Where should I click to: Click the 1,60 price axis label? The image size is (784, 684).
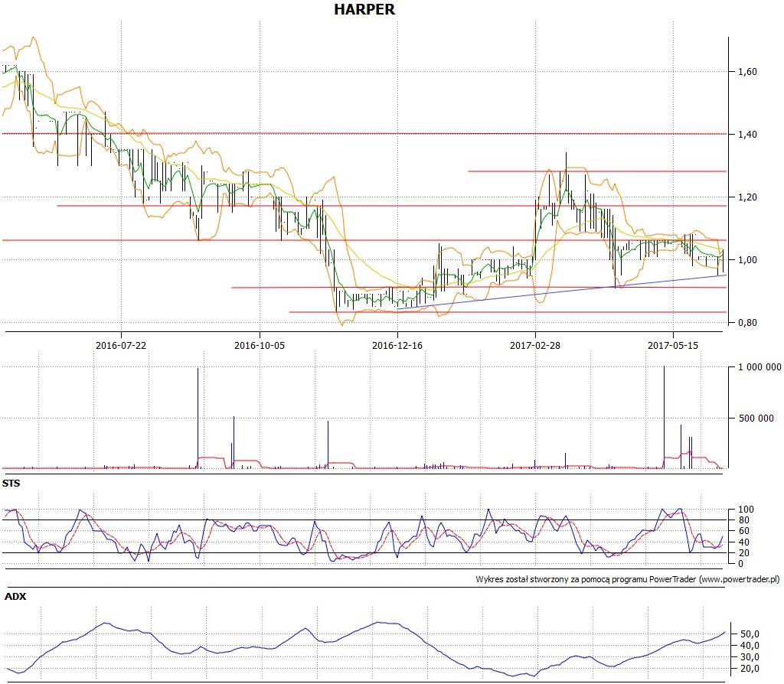747,71
